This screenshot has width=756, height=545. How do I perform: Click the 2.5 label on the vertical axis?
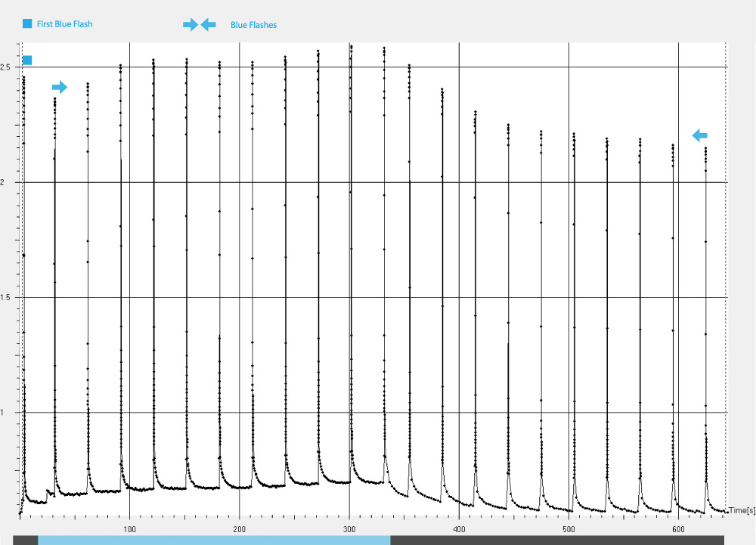[x=6, y=67]
